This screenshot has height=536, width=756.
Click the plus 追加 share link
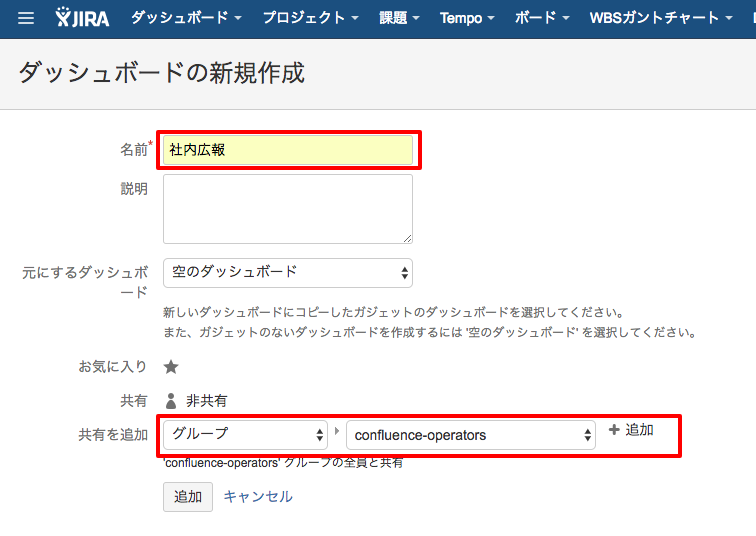coord(631,429)
